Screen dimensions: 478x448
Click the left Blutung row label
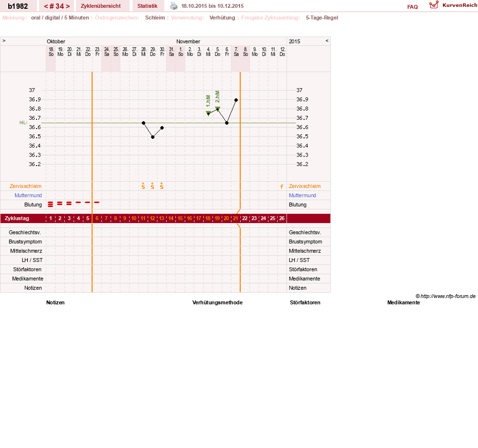[x=33, y=205]
